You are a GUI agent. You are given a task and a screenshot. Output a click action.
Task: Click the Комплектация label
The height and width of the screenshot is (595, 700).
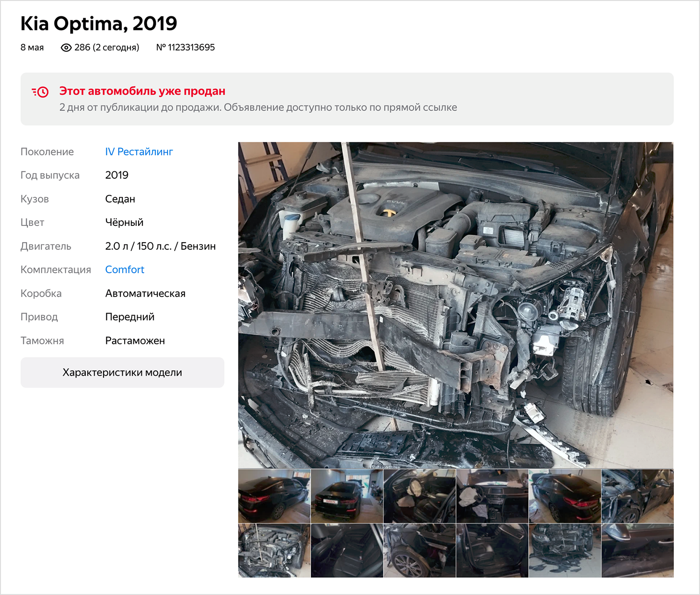tap(56, 270)
